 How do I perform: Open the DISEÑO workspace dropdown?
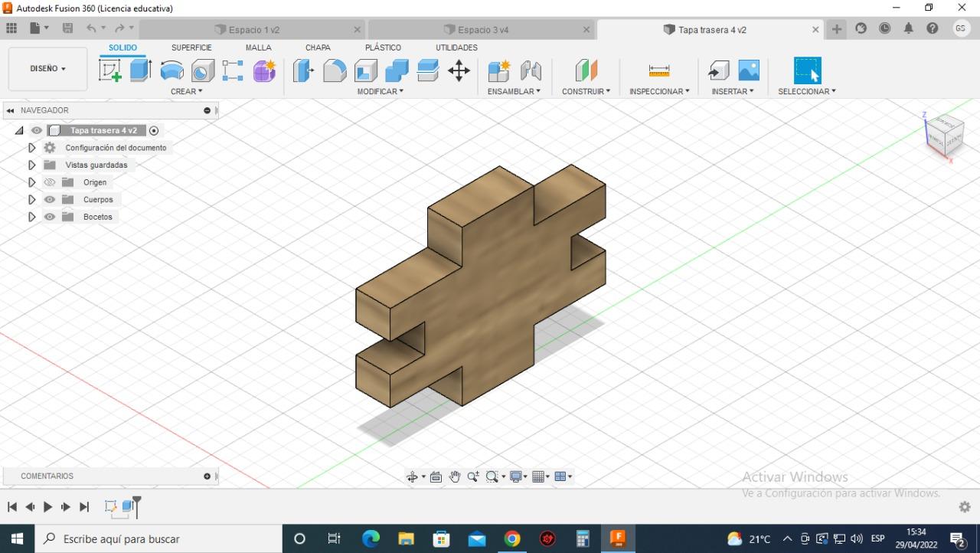point(47,69)
